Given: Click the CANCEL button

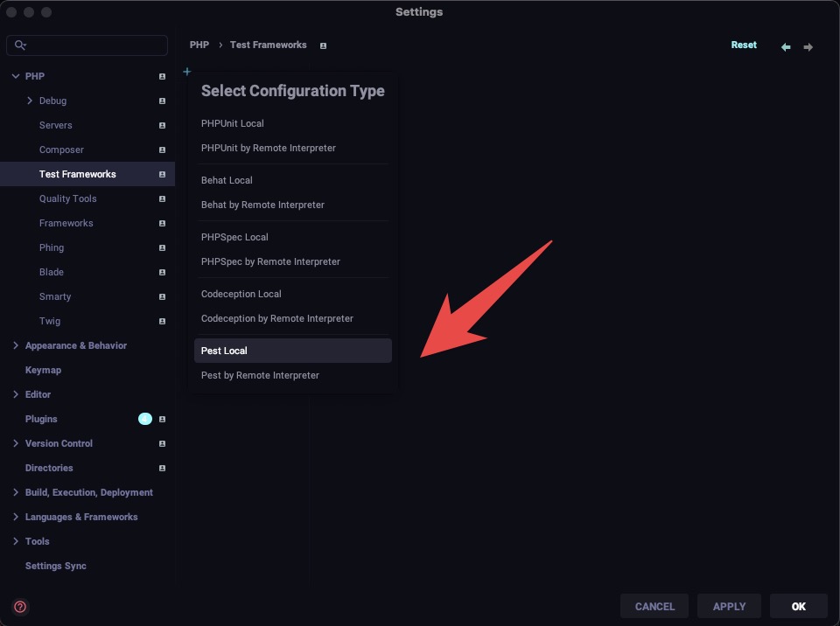Looking at the screenshot, I should click(x=654, y=606).
